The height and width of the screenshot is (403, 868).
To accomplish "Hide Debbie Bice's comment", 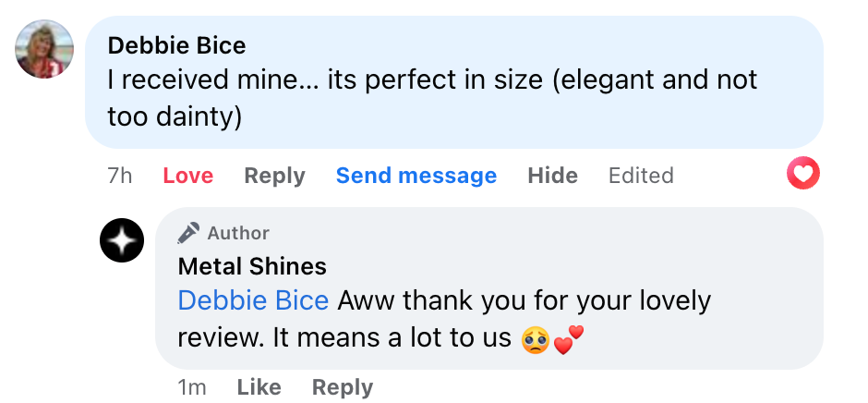I will 552,176.
